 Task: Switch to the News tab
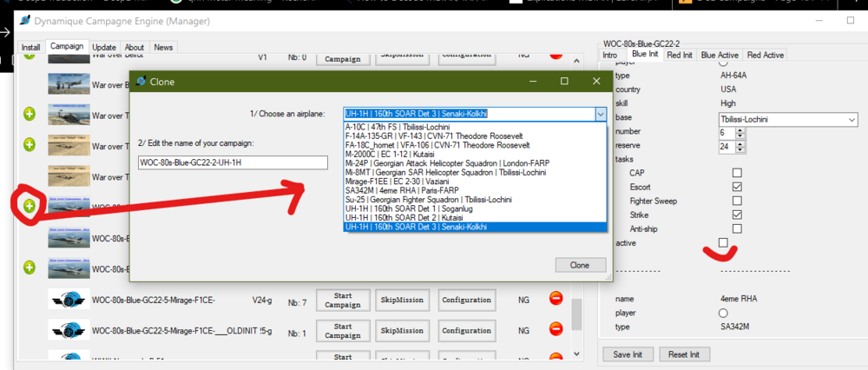pos(163,48)
